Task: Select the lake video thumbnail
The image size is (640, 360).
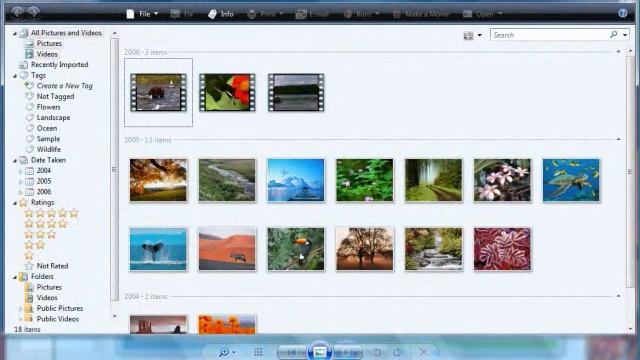Action: point(296,92)
